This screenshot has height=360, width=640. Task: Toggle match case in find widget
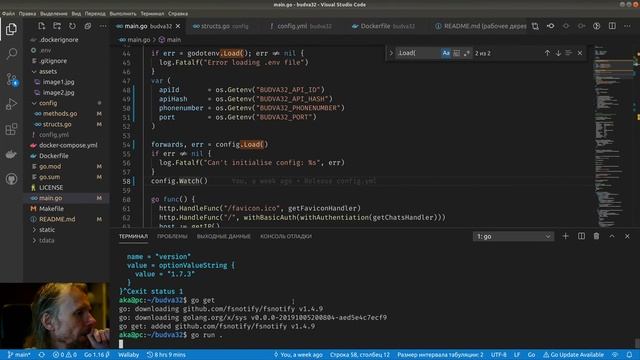click(x=446, y=53)
